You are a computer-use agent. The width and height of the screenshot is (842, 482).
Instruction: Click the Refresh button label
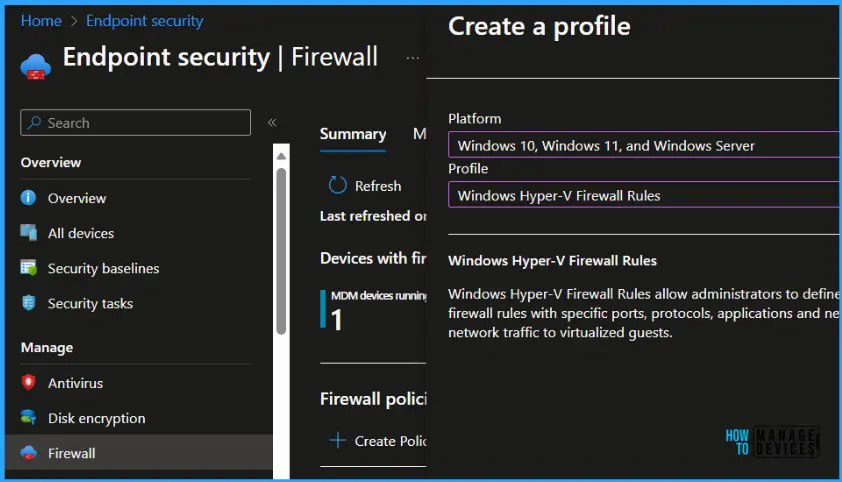pyautogui.click(x=378, y=186)
